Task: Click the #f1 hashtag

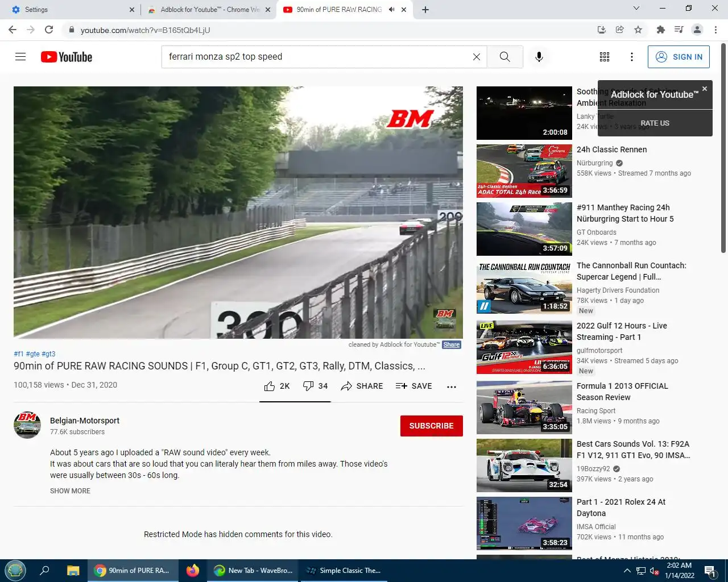Action: coord(19,354)
